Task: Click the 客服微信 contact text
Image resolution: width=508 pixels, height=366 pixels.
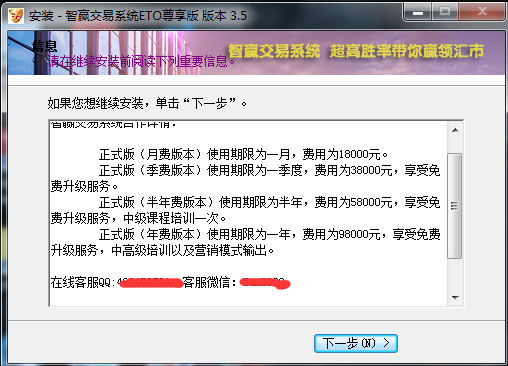Action: [x=210, y=283]
